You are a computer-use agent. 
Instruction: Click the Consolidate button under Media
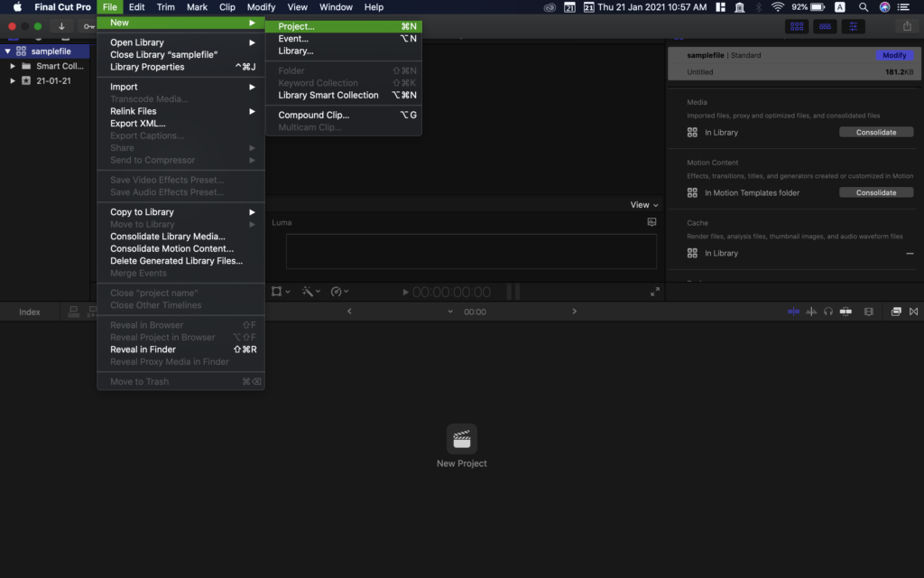876,132
